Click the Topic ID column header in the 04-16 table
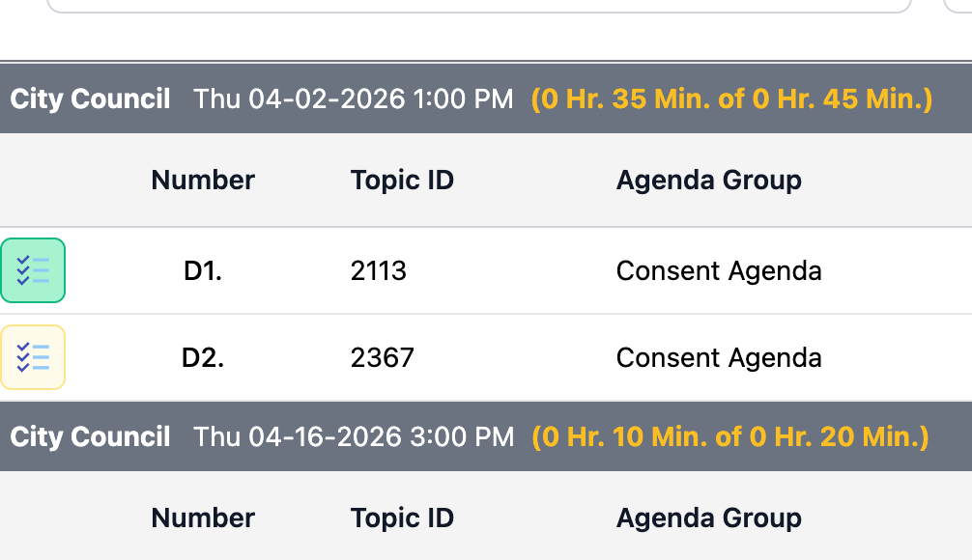Screen dimensions: 972x560 [x=402, y=518]
